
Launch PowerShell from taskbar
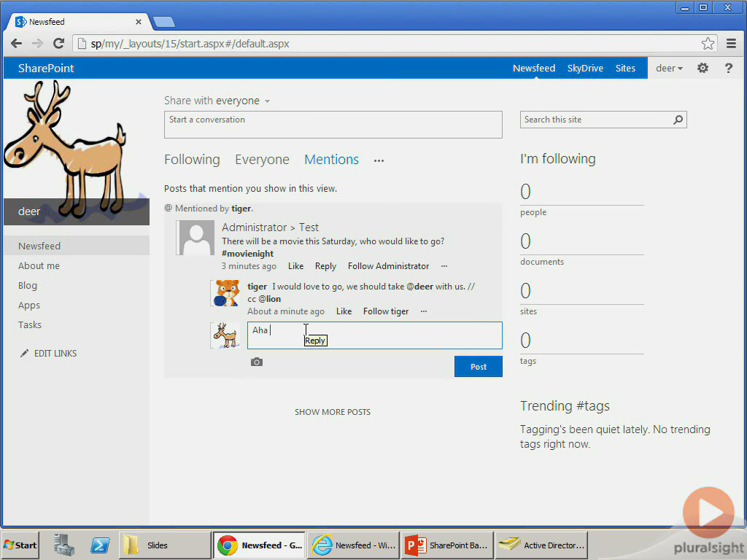click(100, 545)
